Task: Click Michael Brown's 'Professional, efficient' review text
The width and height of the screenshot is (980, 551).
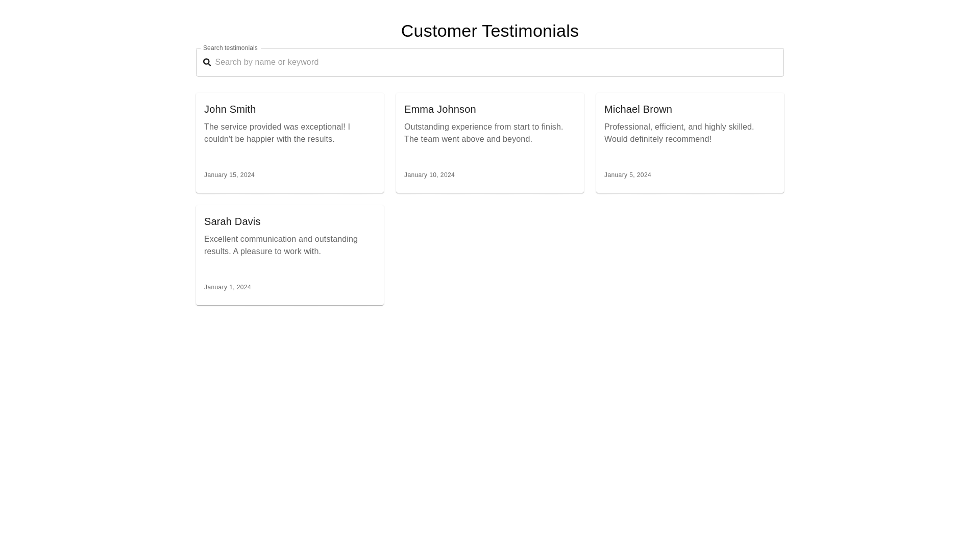Action: [x=679, y=133]
